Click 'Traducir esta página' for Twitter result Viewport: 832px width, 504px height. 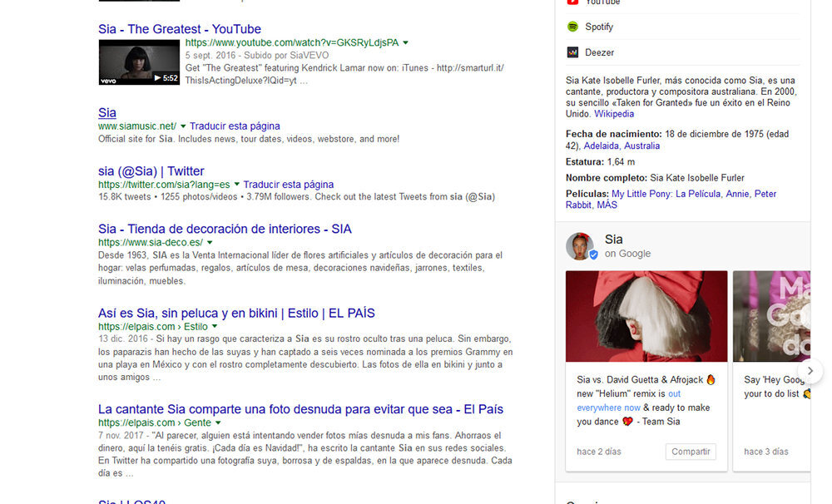pyautogui.click(x=289, y=185)
